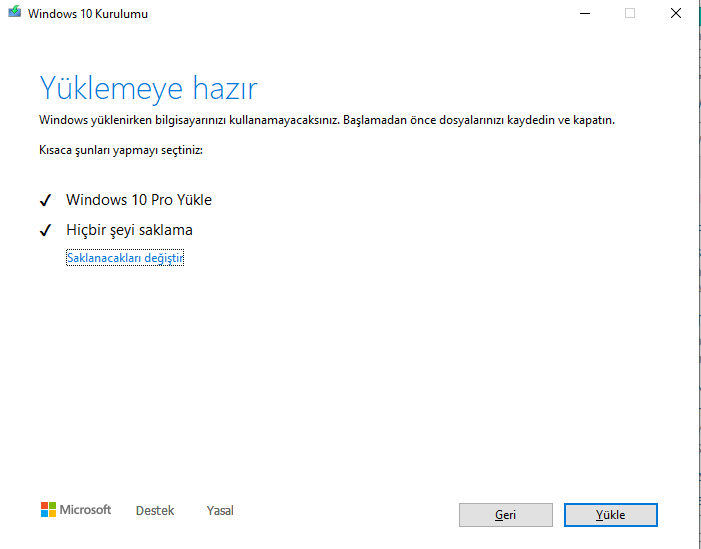701x549 pixels.
Task: Click the Yüklemeye hazır heading
Action: (x=148, y=88)
